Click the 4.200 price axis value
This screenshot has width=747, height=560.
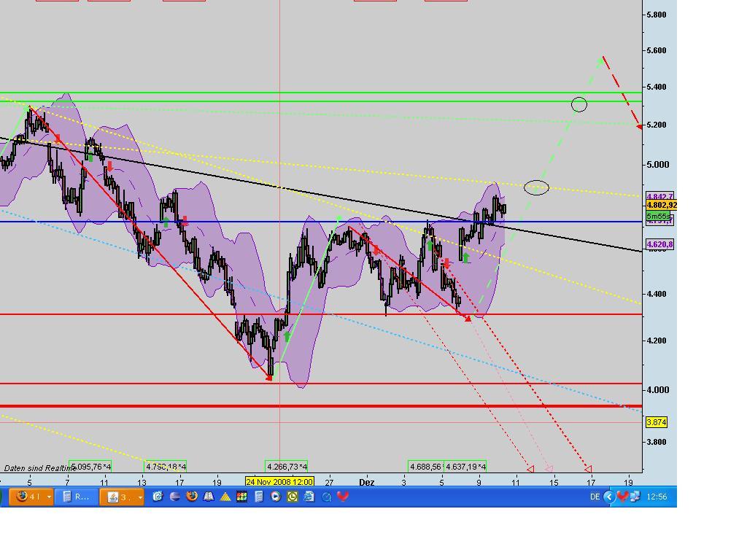(657, 341)
